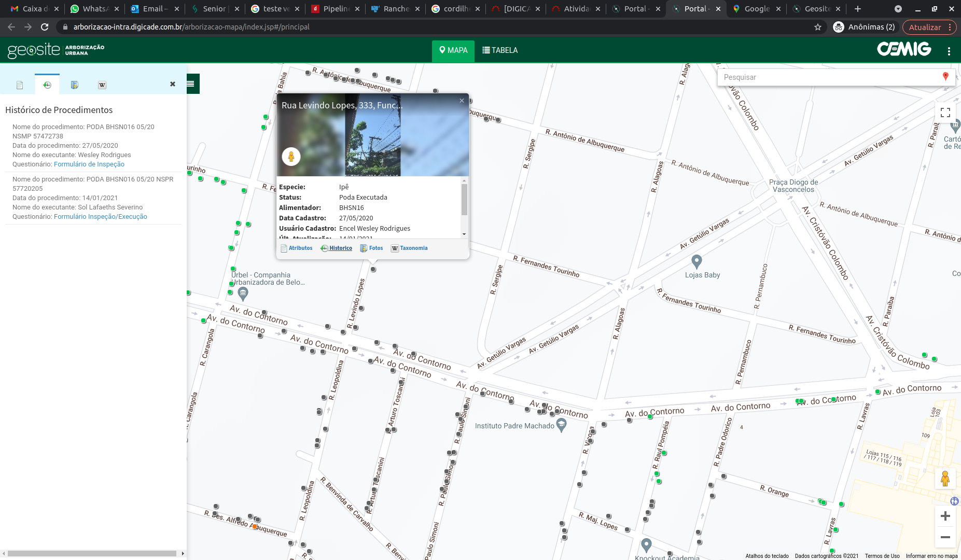This screenshot has height=560, width=961.
Task: Open the Formulário de Inspeção link
Action: [89, 164]
